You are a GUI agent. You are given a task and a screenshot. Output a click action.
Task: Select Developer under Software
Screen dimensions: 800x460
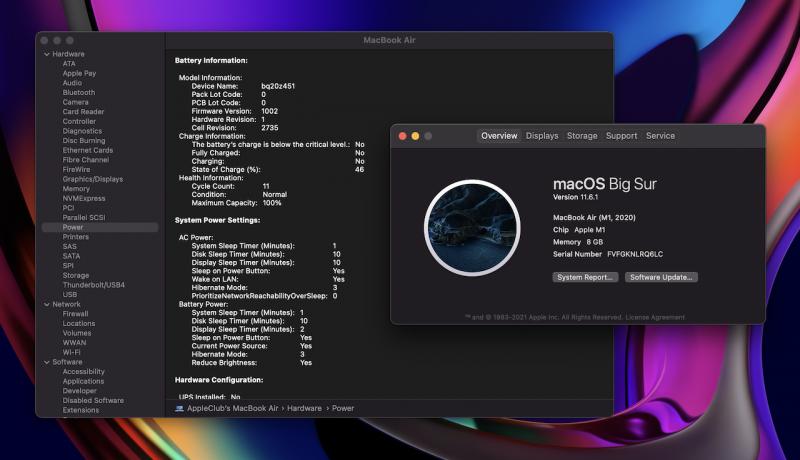(x=80, y=391)
